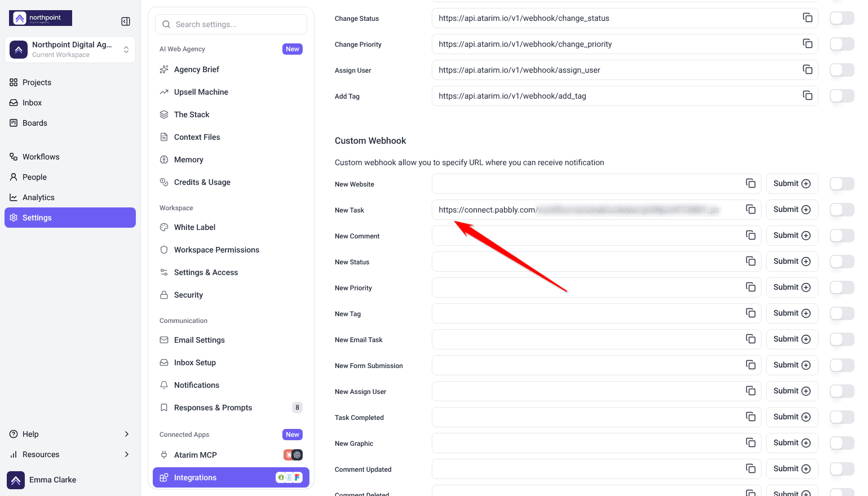
Task: Copy the Assign User webhook URL
Action: pos(808,69)
